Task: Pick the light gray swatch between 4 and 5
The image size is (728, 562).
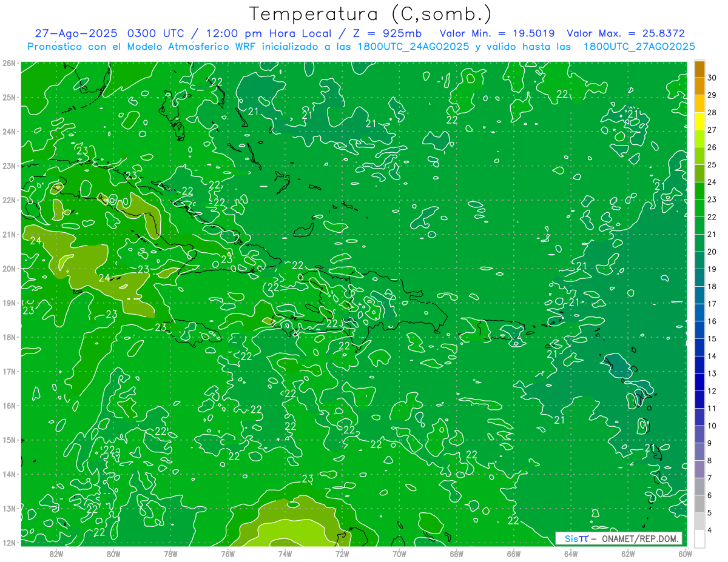Action: [699, 521]
